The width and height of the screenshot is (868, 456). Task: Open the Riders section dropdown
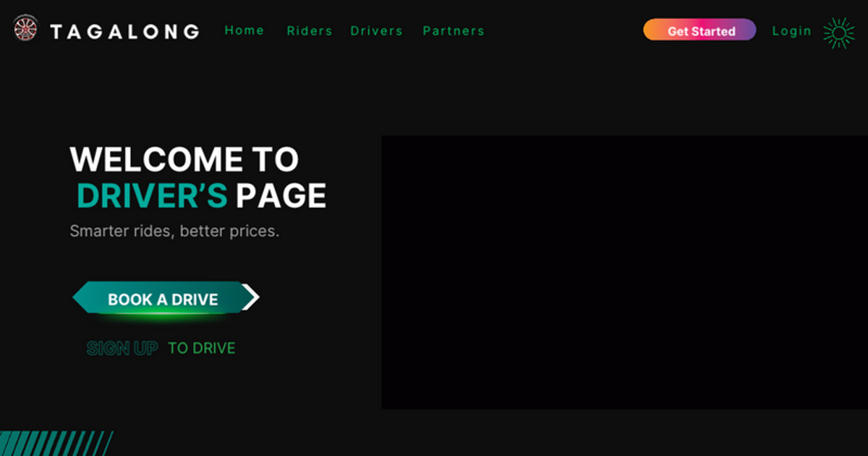click(x=310, y=30)
